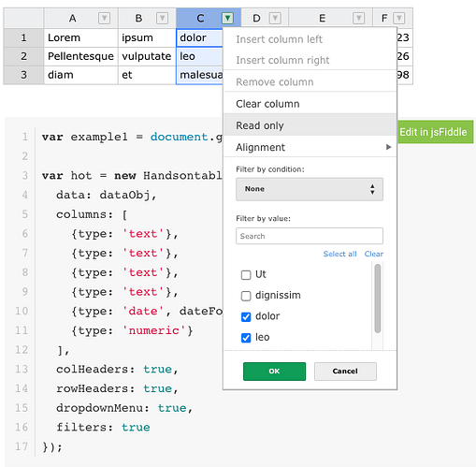Viewport: 476px width, 467px height.
Task: Toggle column C green dropdown arrow
Action: point(227,18)
